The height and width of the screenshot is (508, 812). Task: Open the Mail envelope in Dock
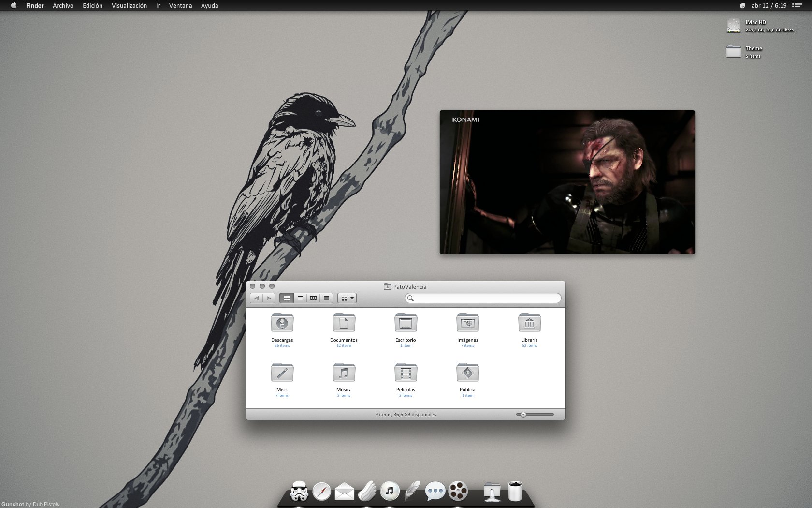345,492
